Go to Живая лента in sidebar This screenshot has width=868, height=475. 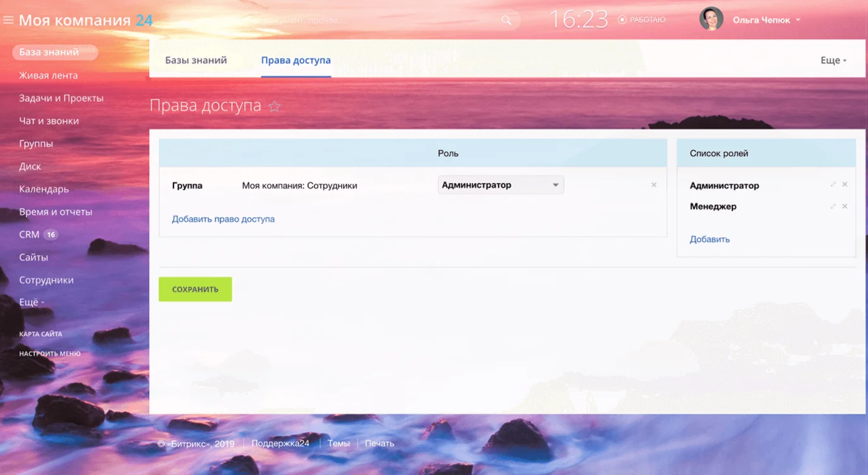pyautogui.click(x=48, y=75)
